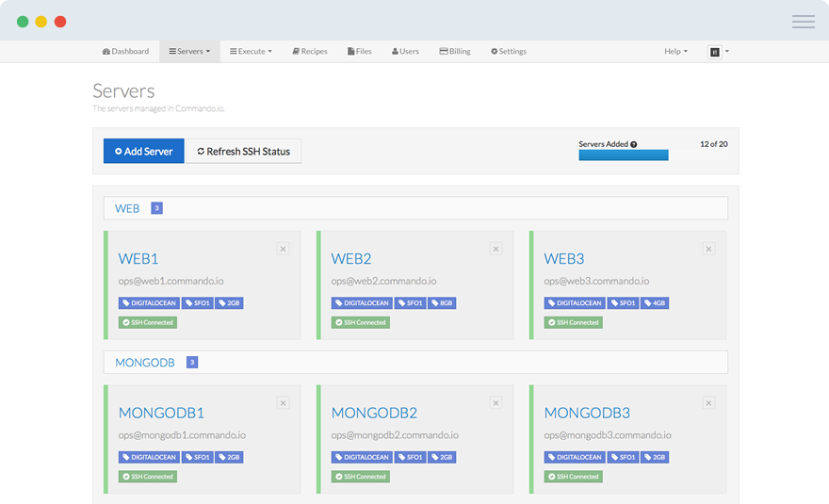
Task: Click the DIGITALOCEAN tag on MONGODB2
Action: 362,458
